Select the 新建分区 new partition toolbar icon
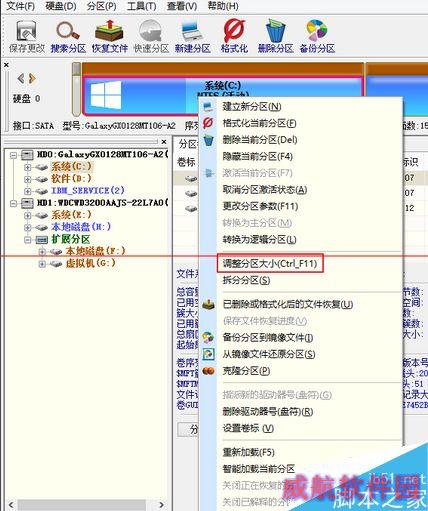The width and height of the screenshot is (428, 511). click(x=192, y=37)
